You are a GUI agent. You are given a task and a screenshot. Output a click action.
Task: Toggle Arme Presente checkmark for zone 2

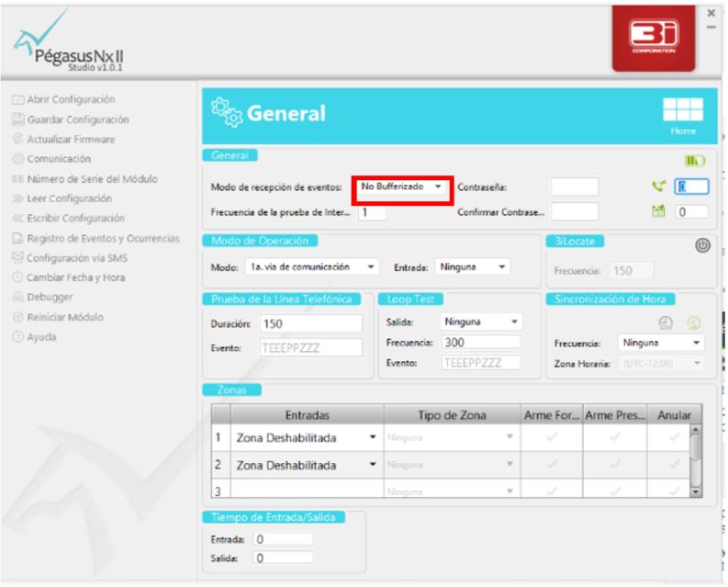tap(615, 464)
